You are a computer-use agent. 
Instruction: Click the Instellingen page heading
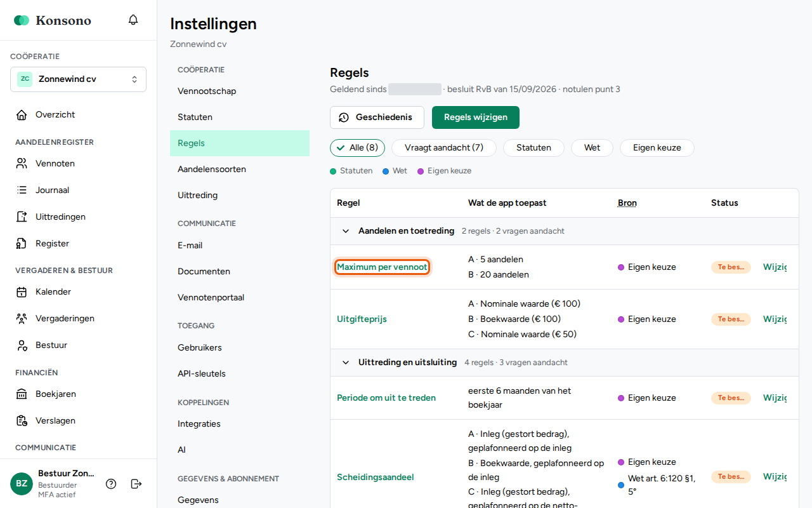click(x=213, y=24)
